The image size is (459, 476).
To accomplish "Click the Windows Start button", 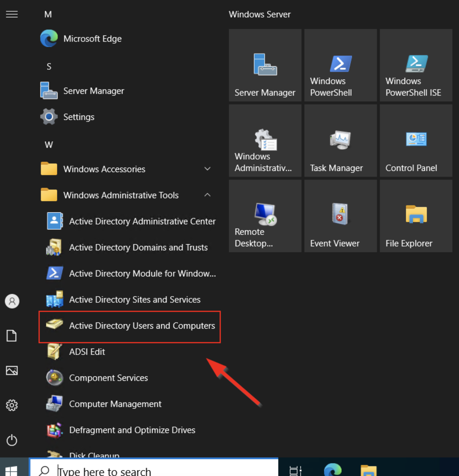I will tap(11, 471).
